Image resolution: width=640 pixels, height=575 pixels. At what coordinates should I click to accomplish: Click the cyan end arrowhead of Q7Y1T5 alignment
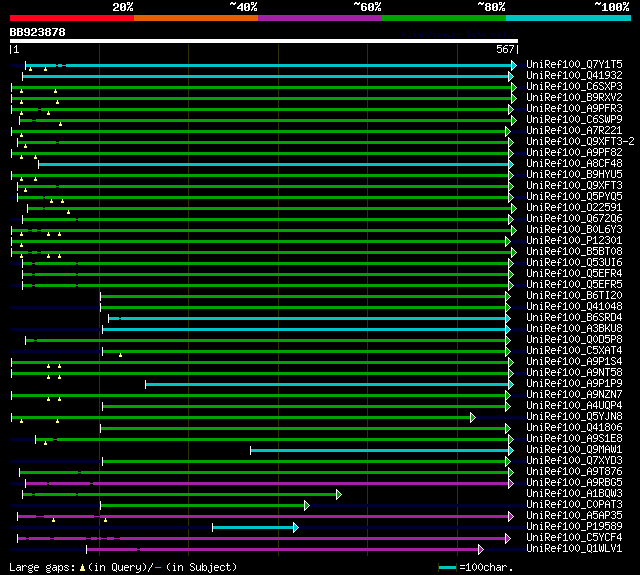(x=514, y=65)
